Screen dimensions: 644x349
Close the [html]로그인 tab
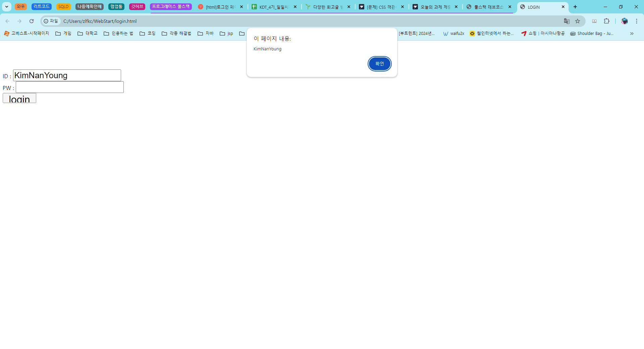tap(241, 7)
